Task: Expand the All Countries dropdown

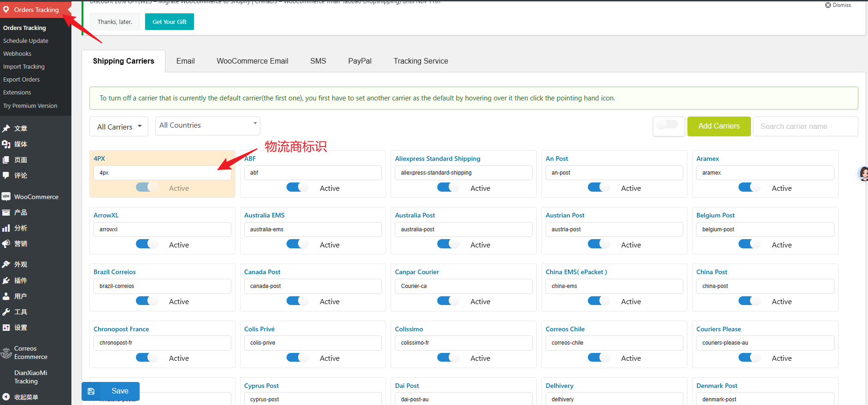Action: pyautogui.click(x=207, y=125)
